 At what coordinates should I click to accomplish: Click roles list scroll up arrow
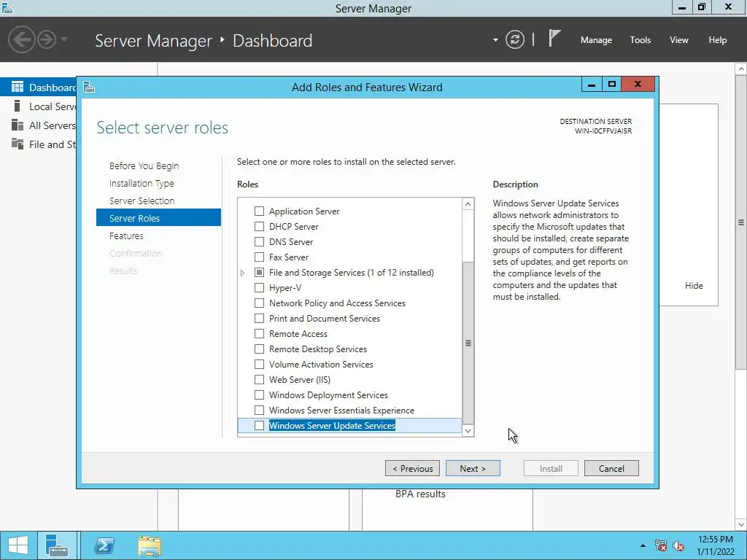tap(468, 204)
